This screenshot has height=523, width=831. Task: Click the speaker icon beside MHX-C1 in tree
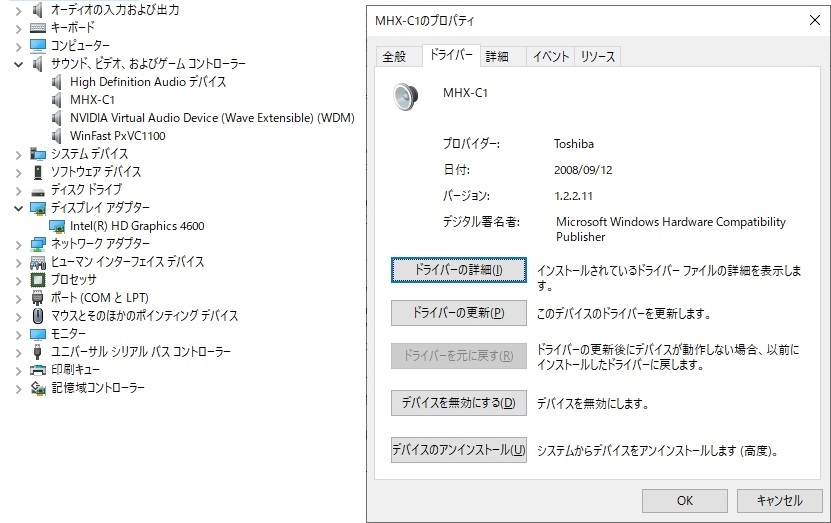[x=56, y=100]
